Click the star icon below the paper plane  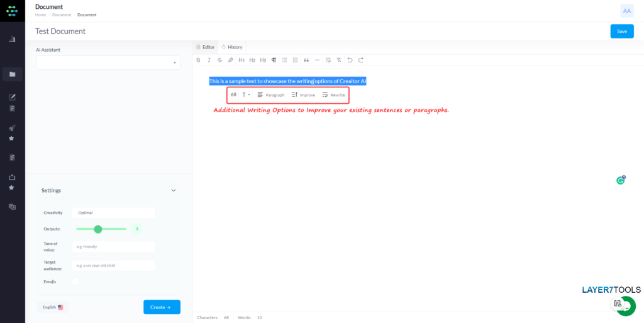pyautogui.click(x=11, y=139)
